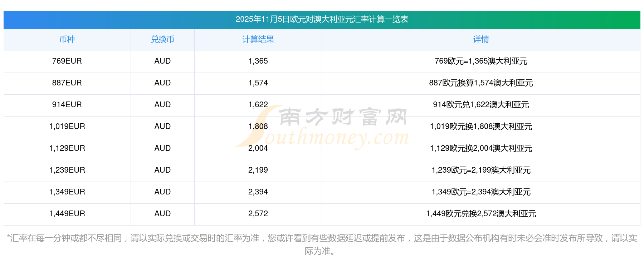Click detail text 769欧元=1,365澳大利亚元
This screenshot has width=644, height=262.
pos(481,61)
